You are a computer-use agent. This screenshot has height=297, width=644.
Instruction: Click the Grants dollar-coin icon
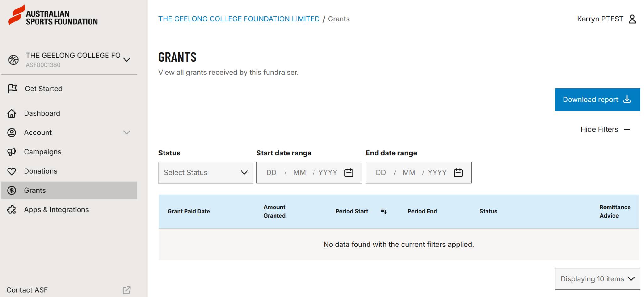click(x=12, y=191)
